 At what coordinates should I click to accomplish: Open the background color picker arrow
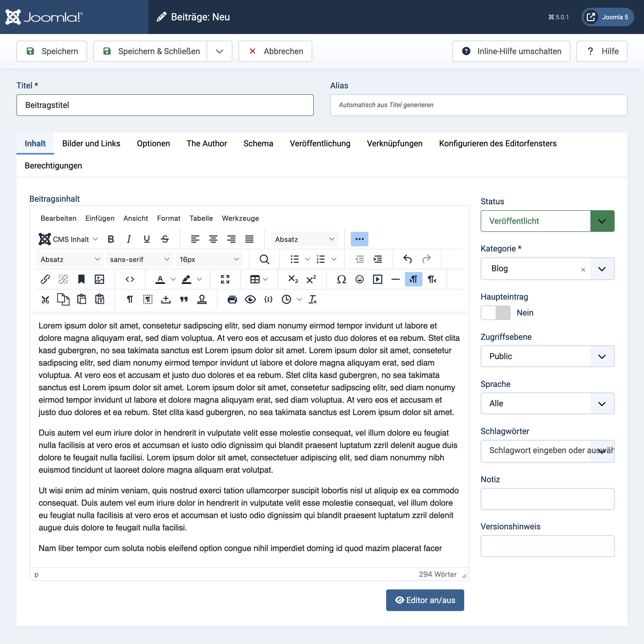point(199,279)
